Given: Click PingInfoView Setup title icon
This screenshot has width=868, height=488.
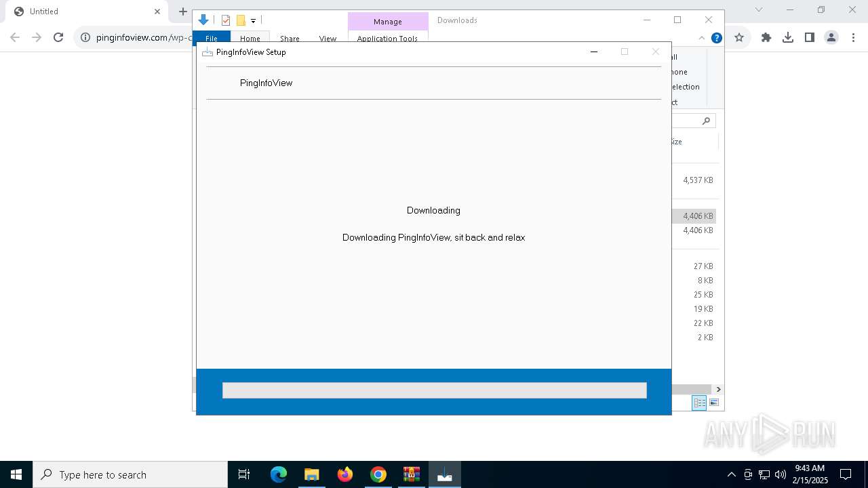Looking at the screenshot, I should [x=208, y=52].
